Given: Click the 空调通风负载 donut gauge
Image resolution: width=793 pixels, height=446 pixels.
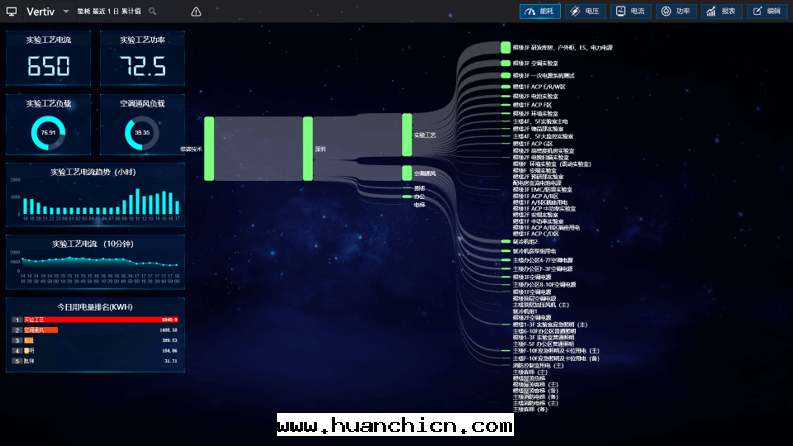Looking at the screenshot, I should (x=142, y=132).
